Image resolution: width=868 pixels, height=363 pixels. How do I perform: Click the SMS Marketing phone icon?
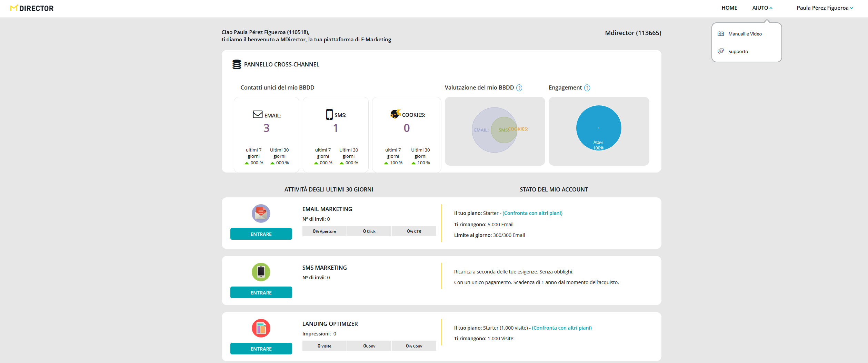click(261, 272)
